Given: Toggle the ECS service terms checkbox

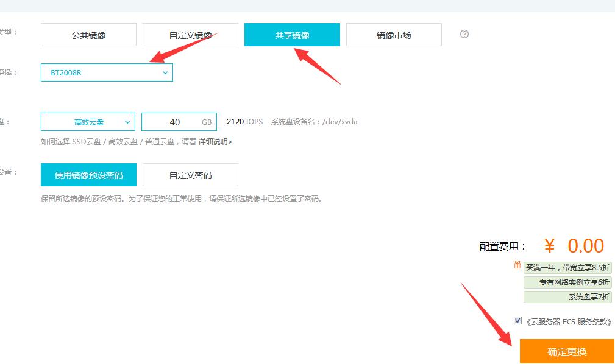Looking at the screenshot, I should pyautogui.click(x=517, y=321).
